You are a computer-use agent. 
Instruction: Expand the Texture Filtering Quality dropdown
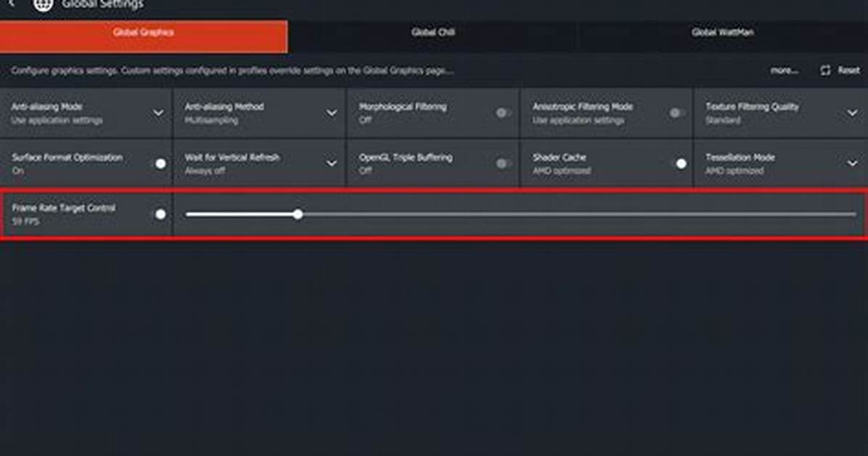pos(852,113)
